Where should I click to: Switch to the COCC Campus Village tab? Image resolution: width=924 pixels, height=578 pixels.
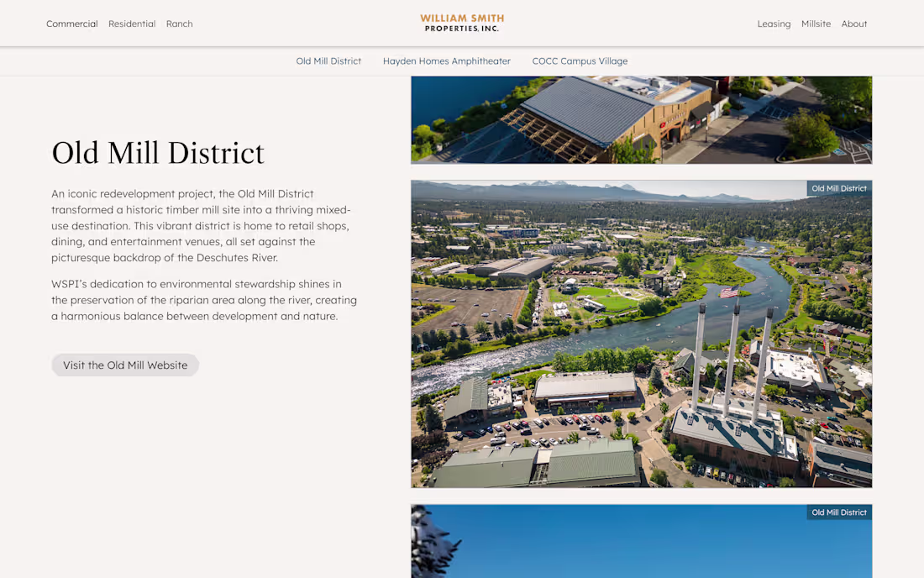pos(580,60)
